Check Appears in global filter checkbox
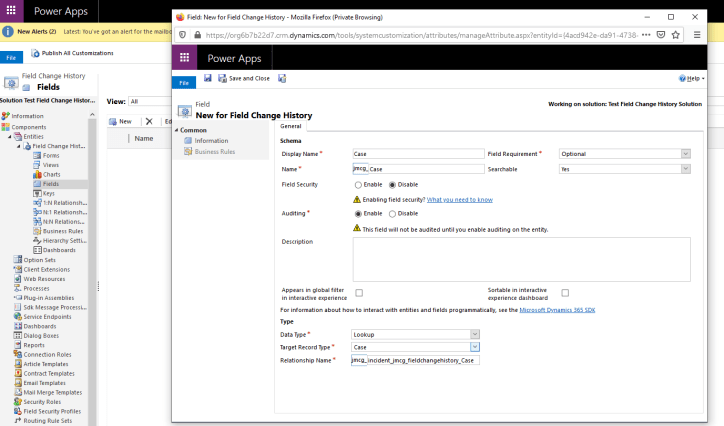This screenshot has height=426, width=724. (359, 292)
